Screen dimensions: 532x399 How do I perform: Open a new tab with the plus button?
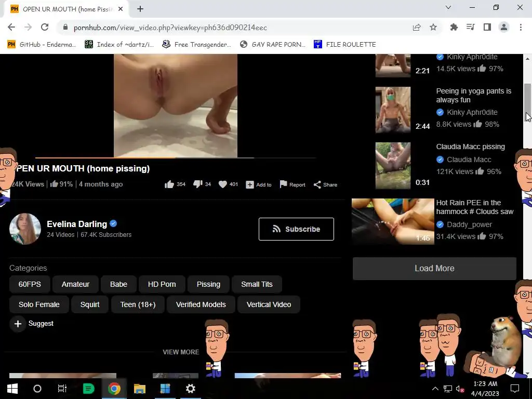coord(140,9)
